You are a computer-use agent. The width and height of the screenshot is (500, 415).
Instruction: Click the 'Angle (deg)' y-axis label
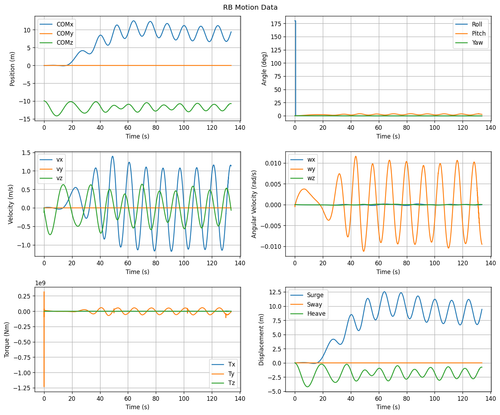tap(264, 69)
